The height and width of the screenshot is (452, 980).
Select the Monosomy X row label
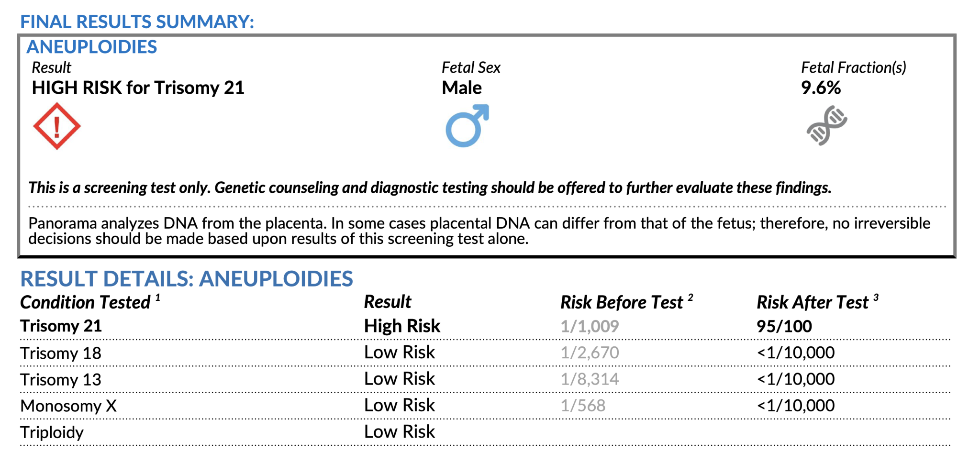coord(68,406)
